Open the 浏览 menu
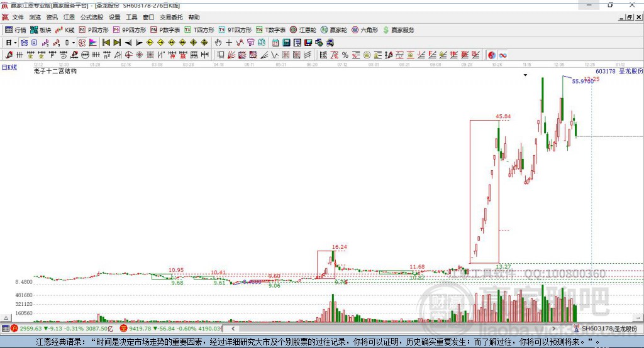 click(35, 17)
